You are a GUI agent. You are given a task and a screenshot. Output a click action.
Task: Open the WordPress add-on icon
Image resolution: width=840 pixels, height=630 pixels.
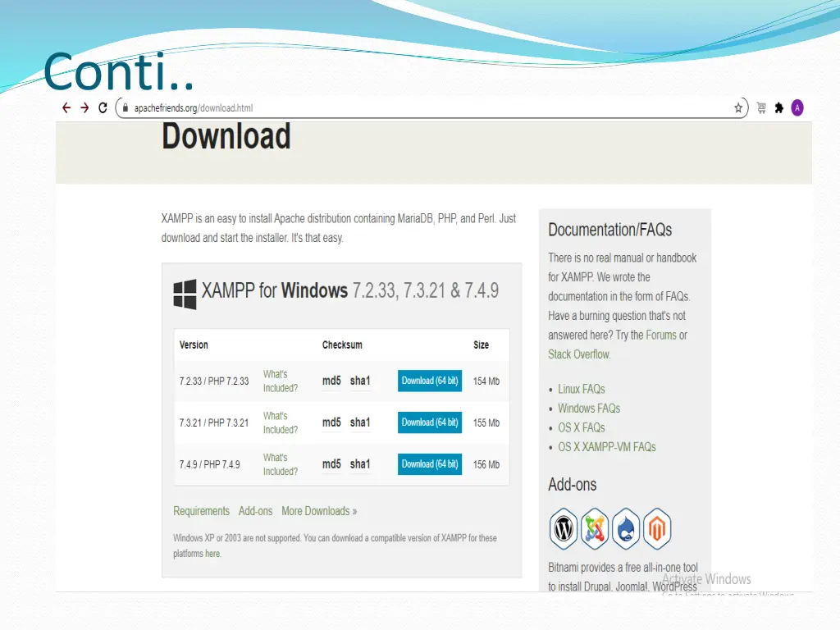(564, 529)
